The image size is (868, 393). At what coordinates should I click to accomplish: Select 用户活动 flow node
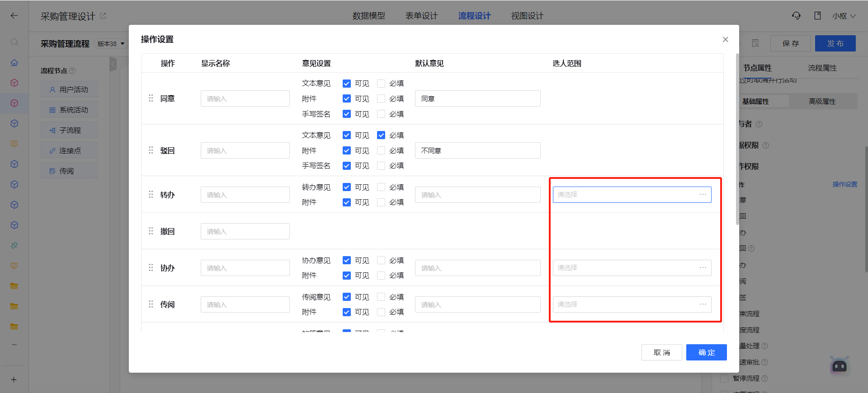[x=69, y=89]
